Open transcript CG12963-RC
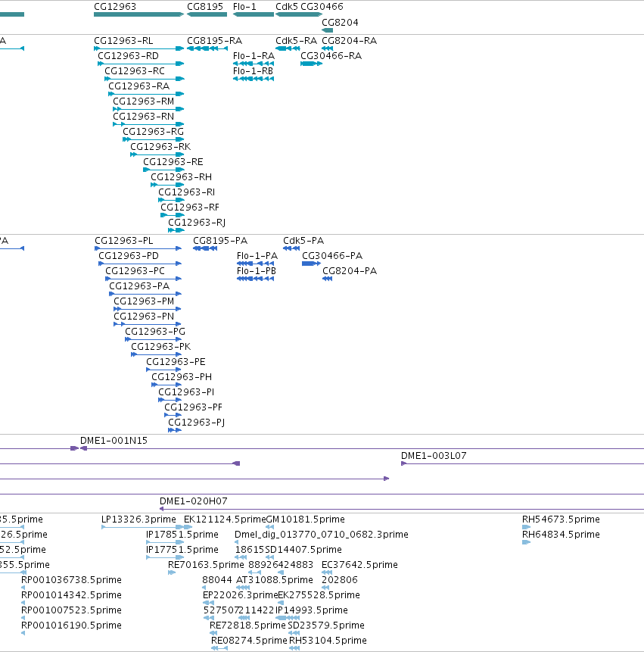This screenshot has width=644, height=652. [135, 71]
